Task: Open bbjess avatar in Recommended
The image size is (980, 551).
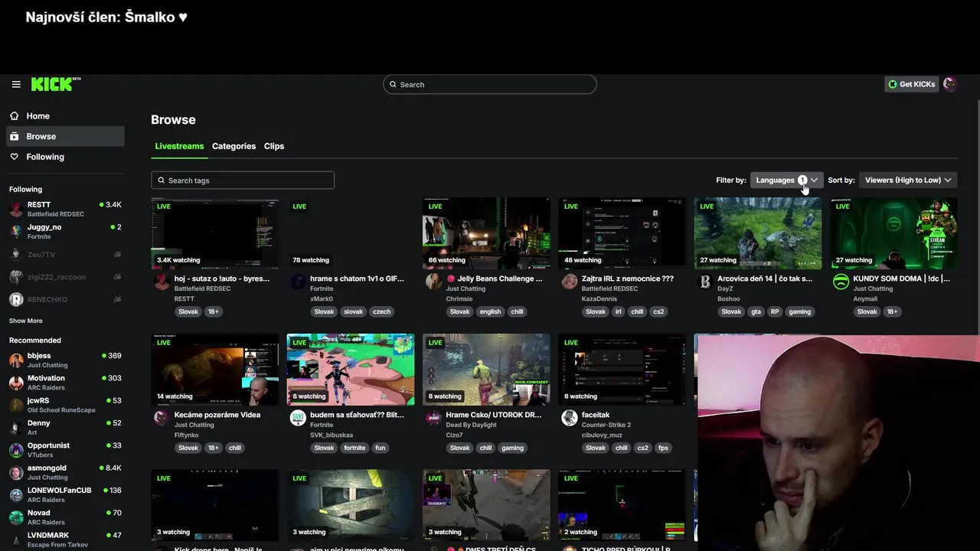Action: pyautogui.click(x=16, y=360)
